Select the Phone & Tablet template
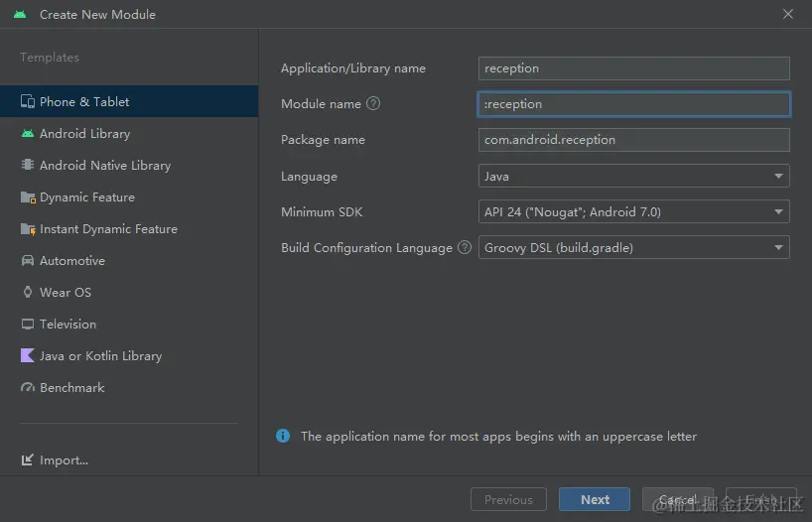812x522 pixels. [x=129, y=101]
